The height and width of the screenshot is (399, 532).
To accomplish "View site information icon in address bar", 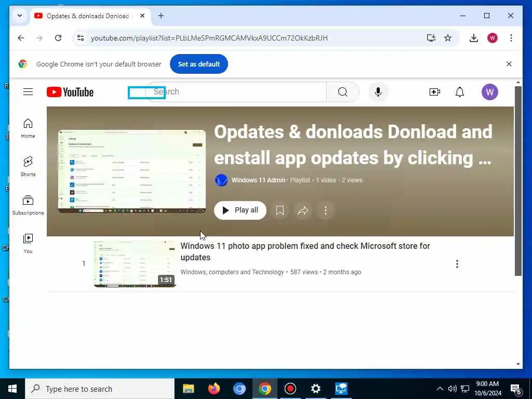I will point(81,38).
